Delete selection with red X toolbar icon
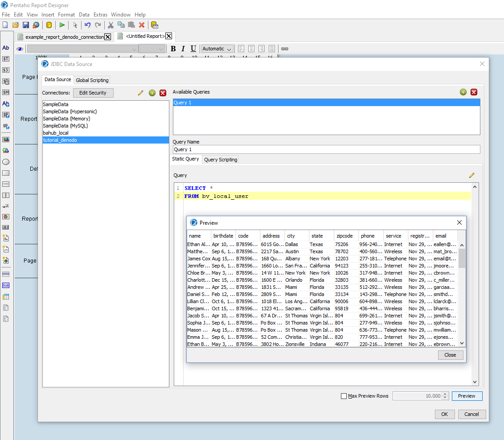The width and height of the screenshot is (504, 440). [x=141, y=25]
